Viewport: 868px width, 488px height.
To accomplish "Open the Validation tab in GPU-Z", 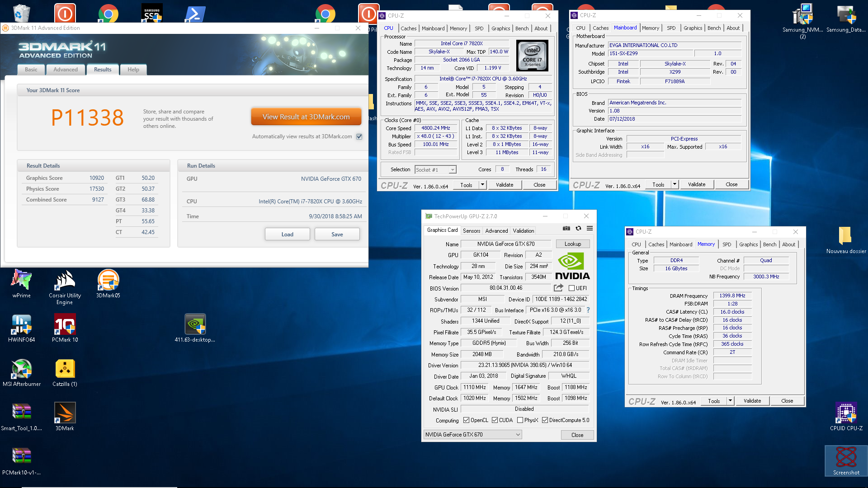I will (524, 231).
